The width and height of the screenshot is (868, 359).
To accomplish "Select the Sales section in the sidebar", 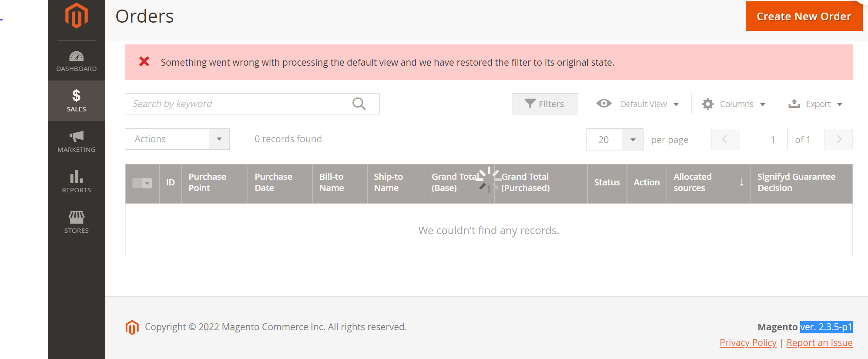I will coord(76,100).
